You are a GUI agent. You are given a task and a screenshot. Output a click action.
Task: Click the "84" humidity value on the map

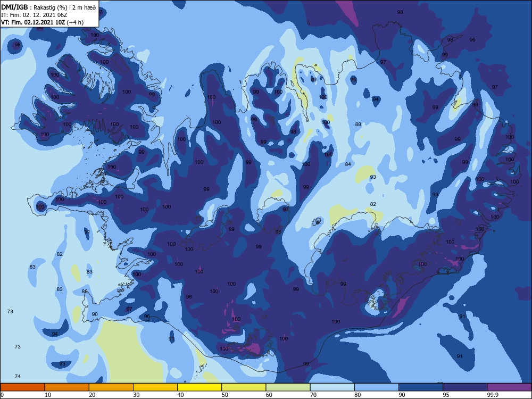[348, 164]
